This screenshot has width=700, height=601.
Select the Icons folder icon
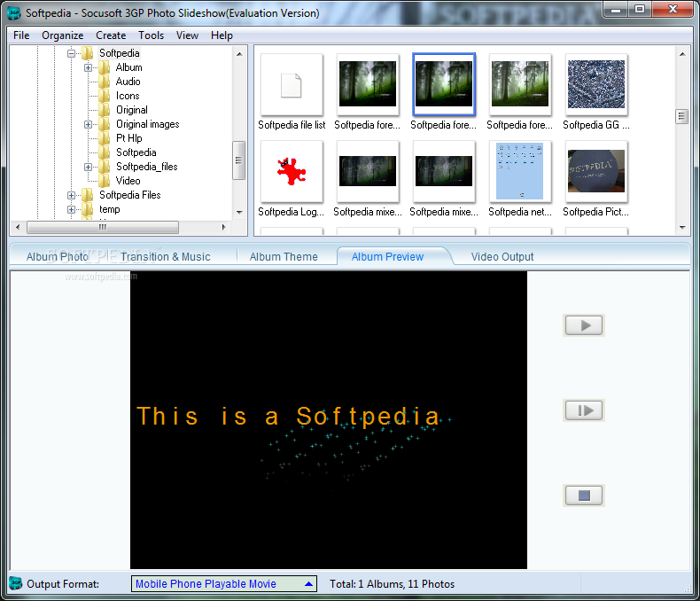click(105, 96)
